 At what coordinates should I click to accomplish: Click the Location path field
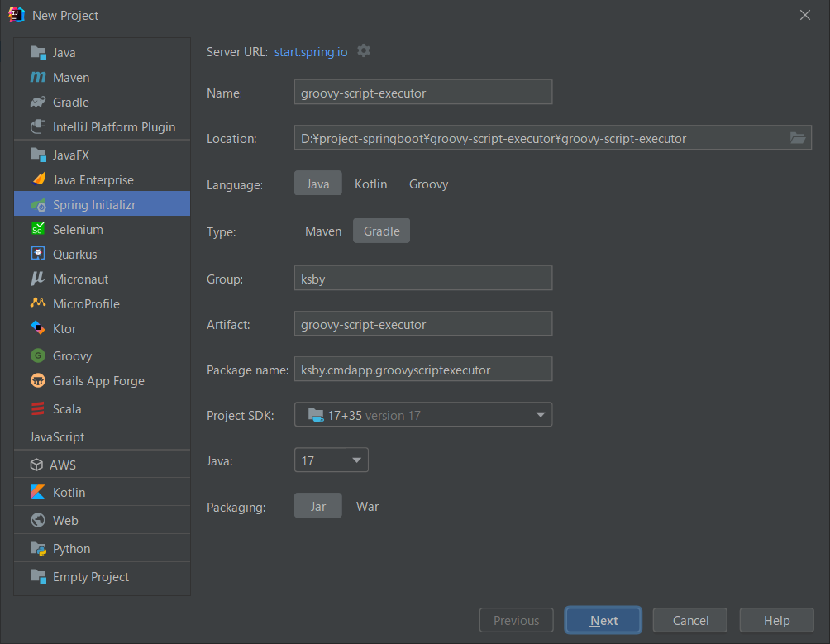pyautogui.click(x=552, y=138)
